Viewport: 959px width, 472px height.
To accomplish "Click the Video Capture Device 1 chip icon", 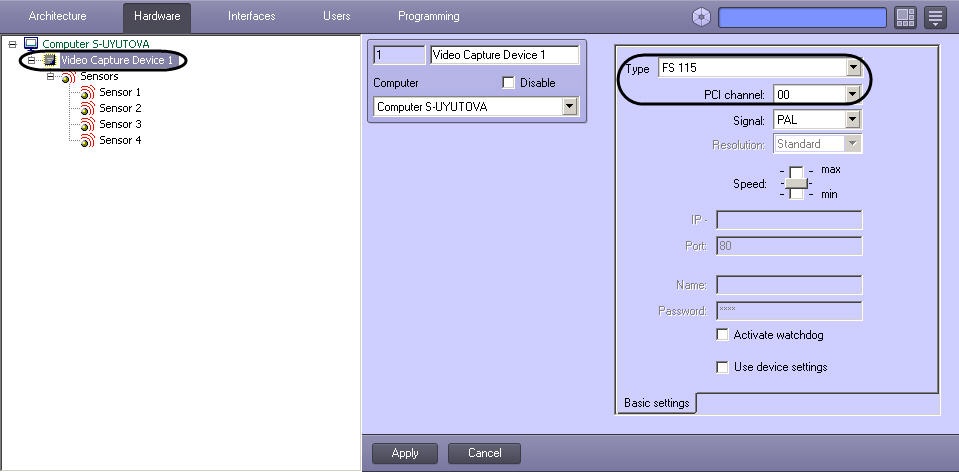I will pyautogui.click(x=50, y=60).
